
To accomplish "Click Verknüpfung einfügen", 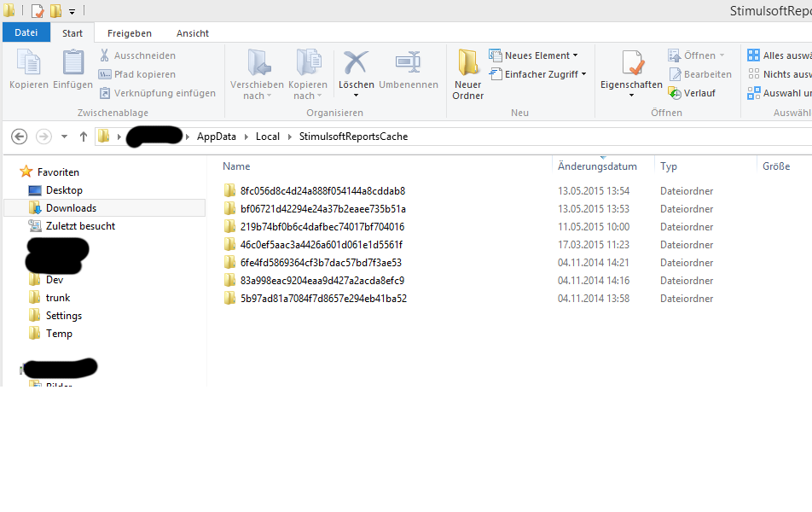I will (x=158, y=93).
